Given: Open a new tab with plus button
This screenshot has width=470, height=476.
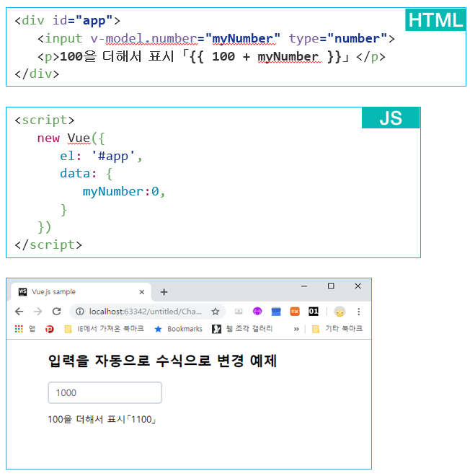Looking at the screenshot, I should point(164,292).
